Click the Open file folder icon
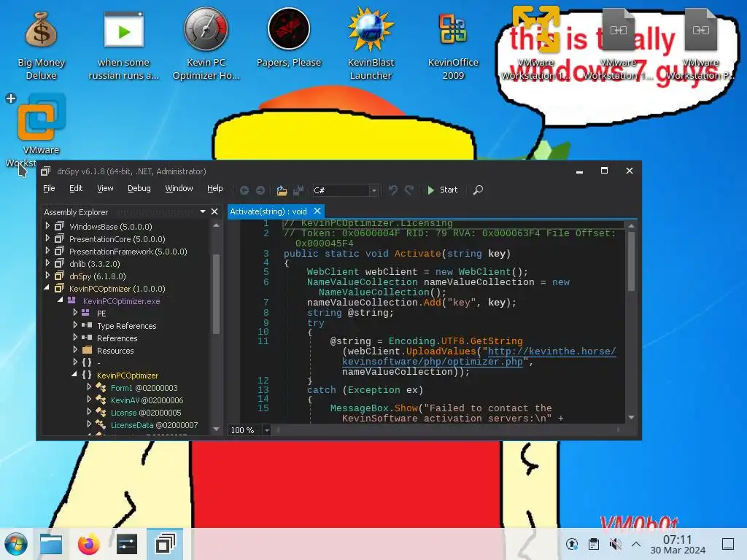 [x=282, y=190]
